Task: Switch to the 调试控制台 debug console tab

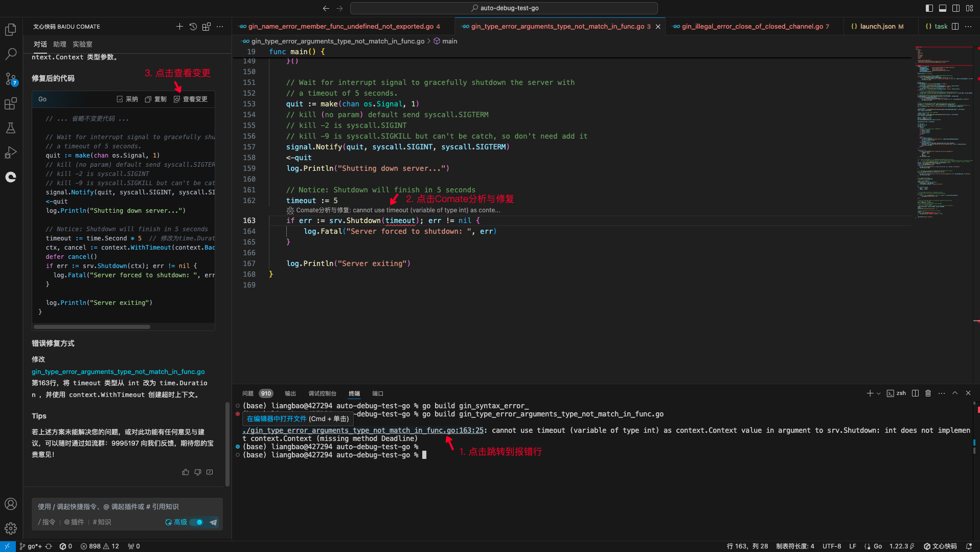Action: [x=322, y=393]
